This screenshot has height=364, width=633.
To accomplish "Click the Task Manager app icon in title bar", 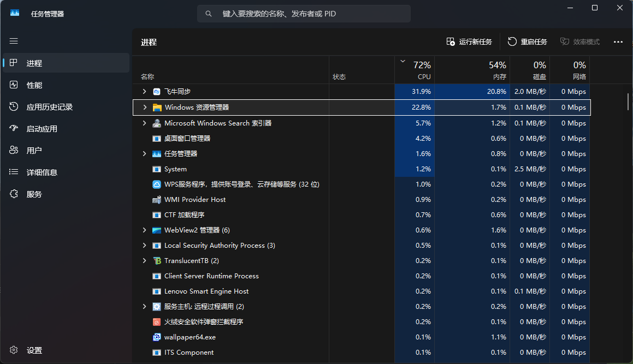I will pos(15,13).
